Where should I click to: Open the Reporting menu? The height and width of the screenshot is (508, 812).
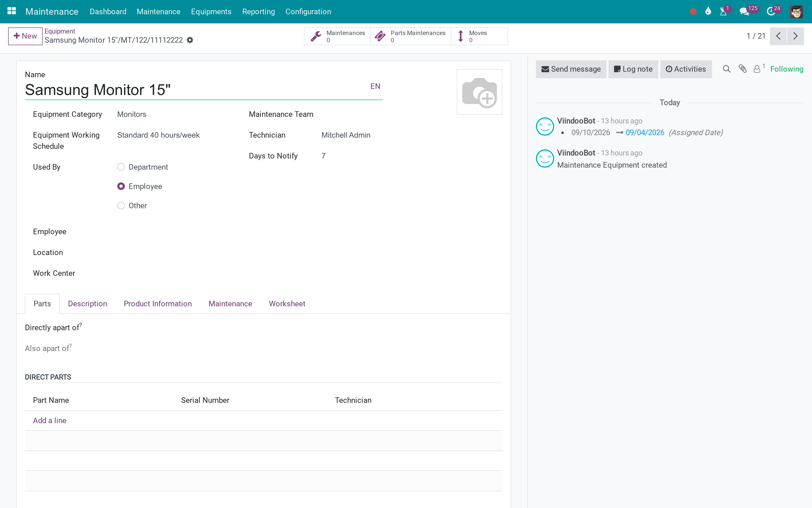(258, 11)
